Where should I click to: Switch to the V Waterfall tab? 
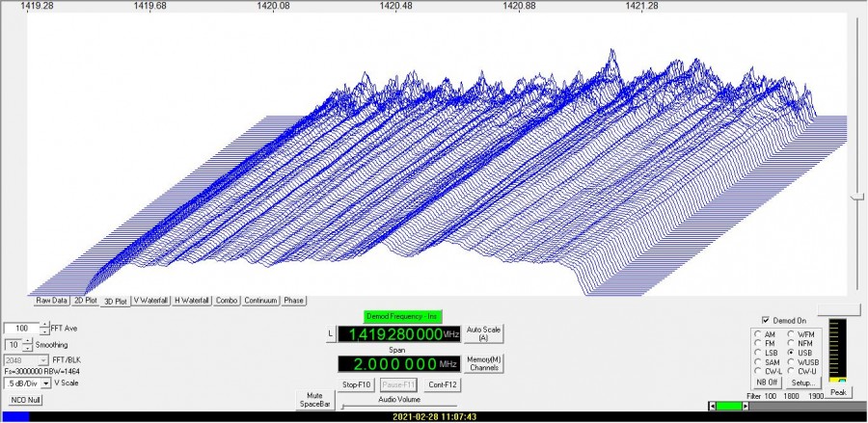[150, 301]
